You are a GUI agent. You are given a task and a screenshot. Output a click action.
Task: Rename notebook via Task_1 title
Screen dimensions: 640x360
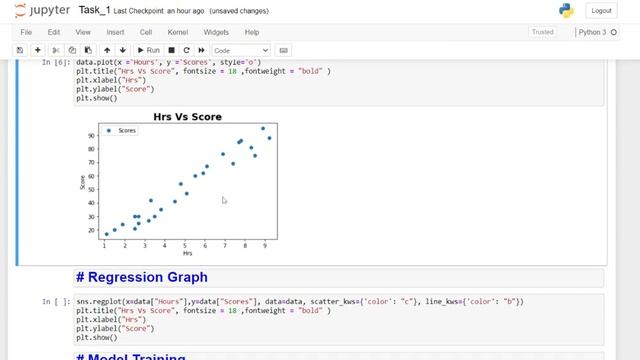point(94,10)
